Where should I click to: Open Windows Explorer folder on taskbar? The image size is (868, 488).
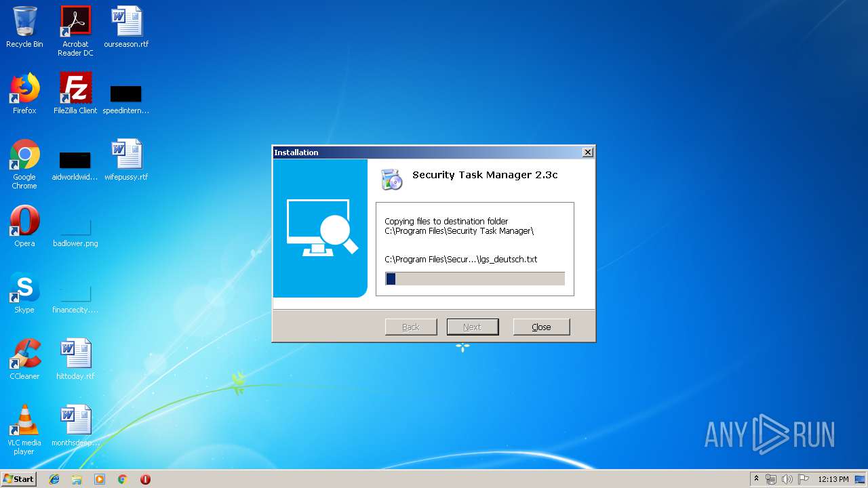(77, 479)
